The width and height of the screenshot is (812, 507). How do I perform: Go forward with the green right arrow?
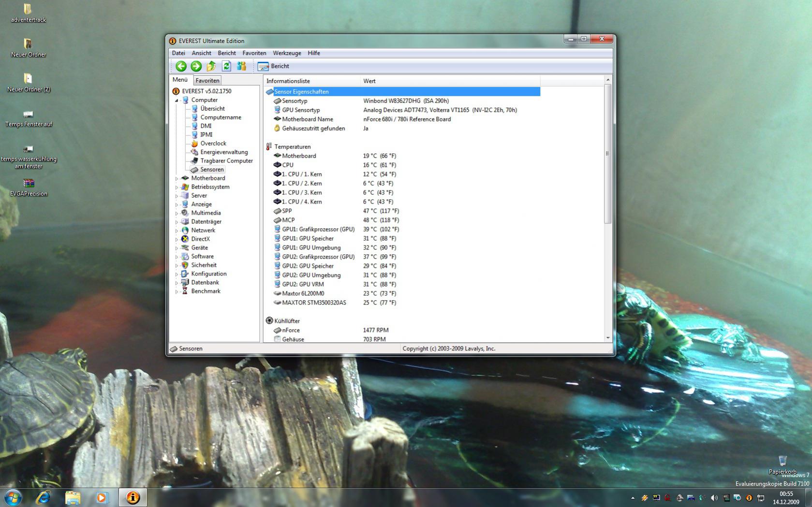pyautogui.click(x=196, y=66)
